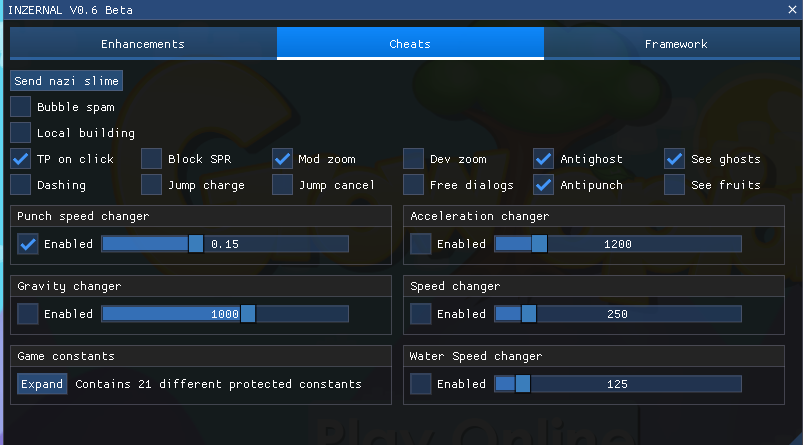Disable TP on click option
This screenshot has width=803, height=445.
pyautogui.click(x=20, y=159)
